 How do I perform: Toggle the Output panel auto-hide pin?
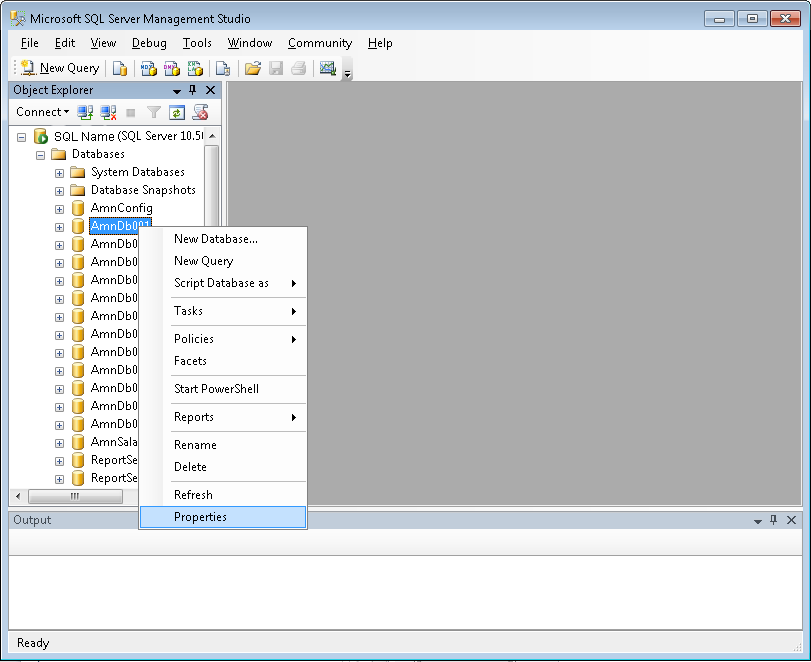tap(774, 520)
